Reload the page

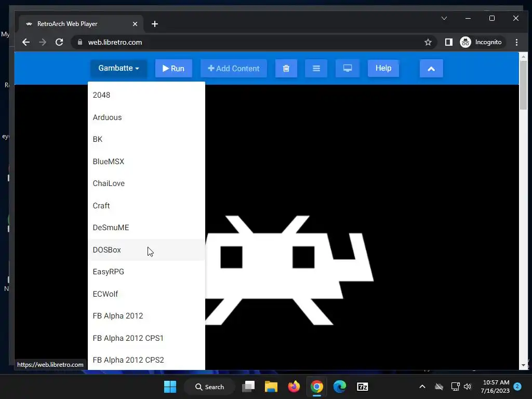click(59, 42)
